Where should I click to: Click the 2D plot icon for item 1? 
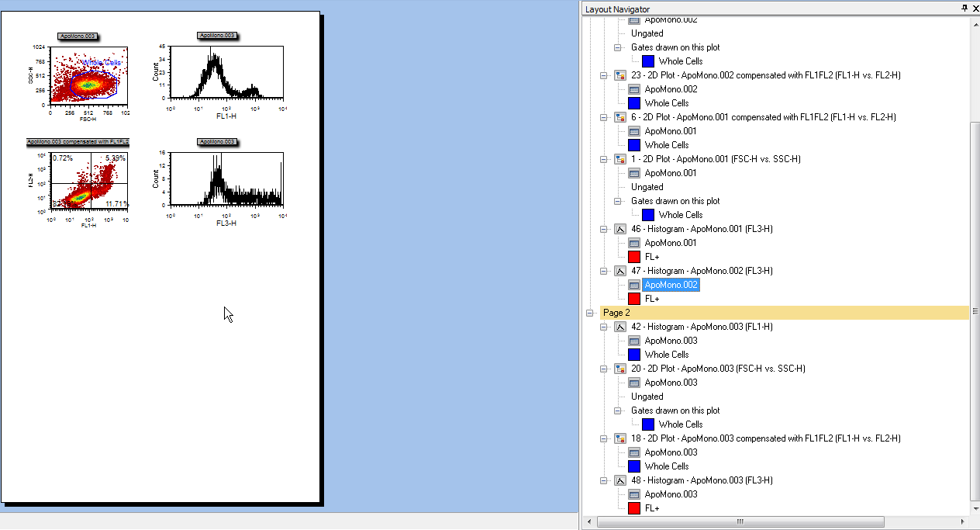[x=619, y=159]
